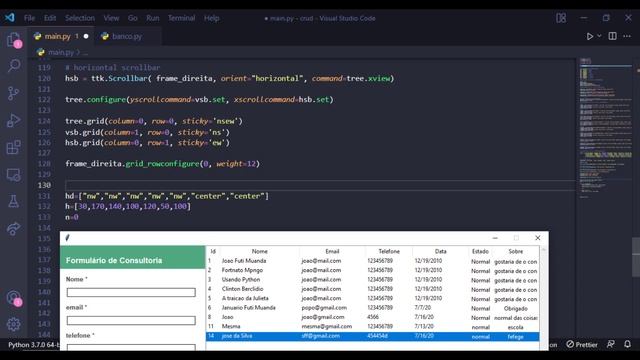The height and width of the screenshot is (360, 640).
Task: Select the A traicao da Julieta row
Action: [372, 298]
